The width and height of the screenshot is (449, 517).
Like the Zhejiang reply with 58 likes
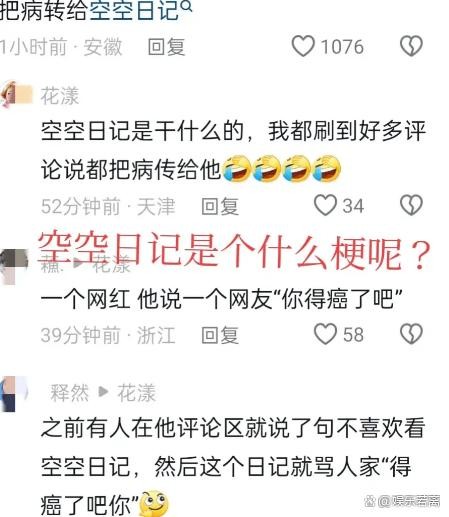pyautogui.click(x=325, y=334)
